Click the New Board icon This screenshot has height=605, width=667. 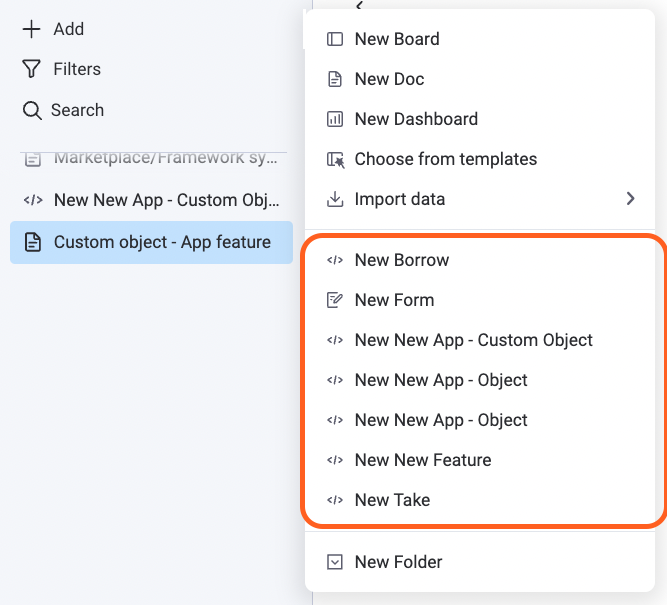pyautogui.click(x=335, y=39)
